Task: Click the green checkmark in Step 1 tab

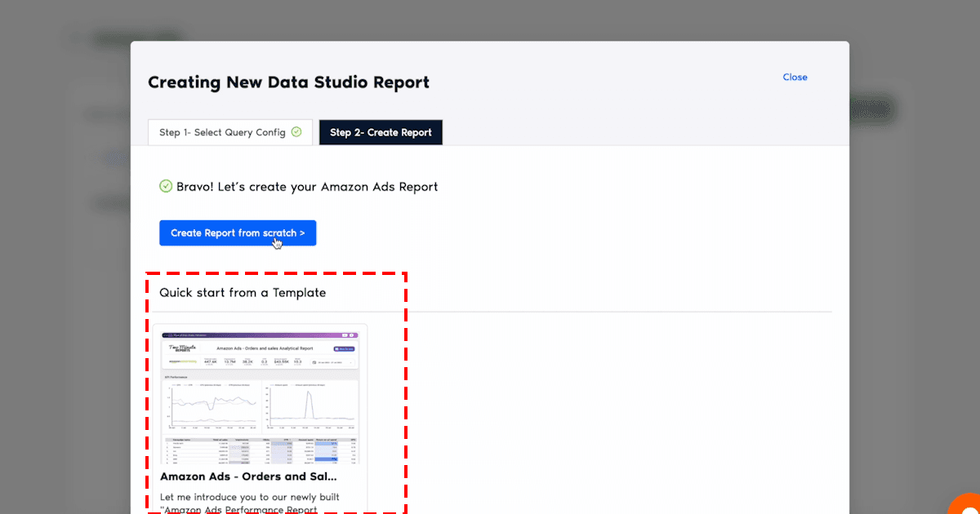Action: tap(296, 132)
